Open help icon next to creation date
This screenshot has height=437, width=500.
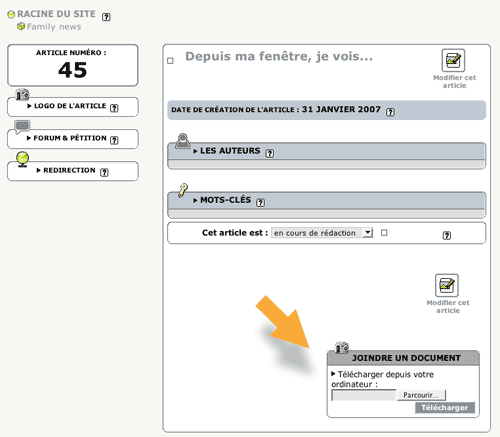coord(390,112)
